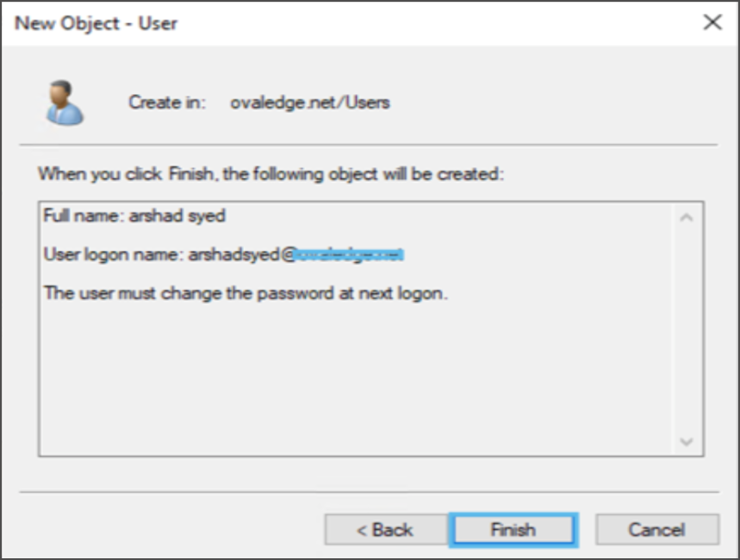740x560 pixels.
Task: Click the scroll down arrow of summary box
Action: click(x=686, y=442)
